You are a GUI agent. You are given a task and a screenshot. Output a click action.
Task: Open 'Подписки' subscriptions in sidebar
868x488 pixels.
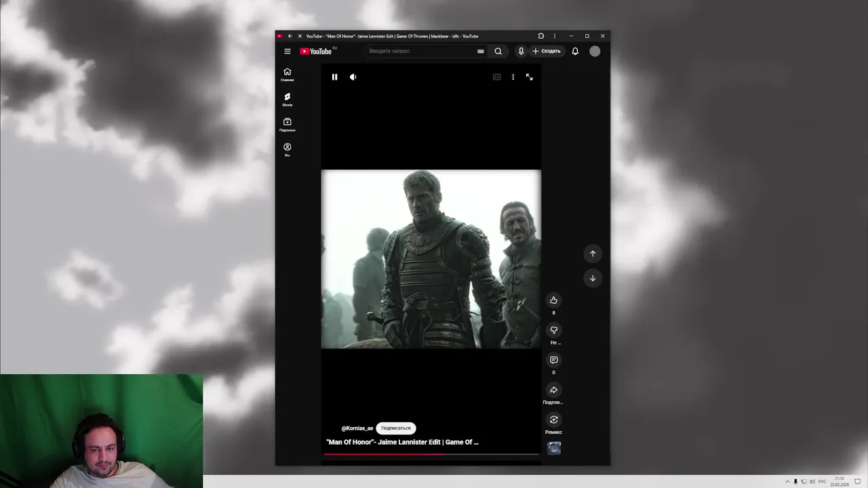pos(288,125)
